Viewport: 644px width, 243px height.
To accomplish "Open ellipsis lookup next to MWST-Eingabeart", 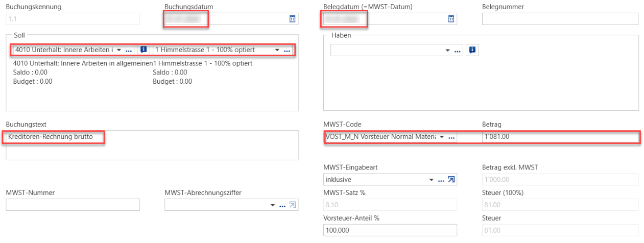I will pos(441,180).
